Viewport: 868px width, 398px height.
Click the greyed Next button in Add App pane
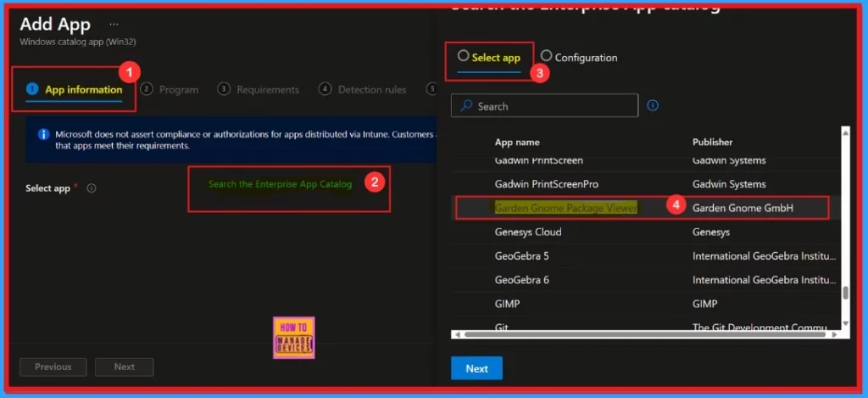[124, 367]
